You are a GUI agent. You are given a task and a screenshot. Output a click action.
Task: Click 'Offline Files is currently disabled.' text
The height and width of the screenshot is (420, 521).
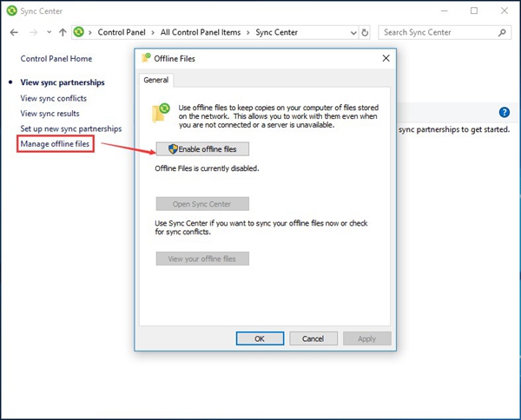(207, 168)
